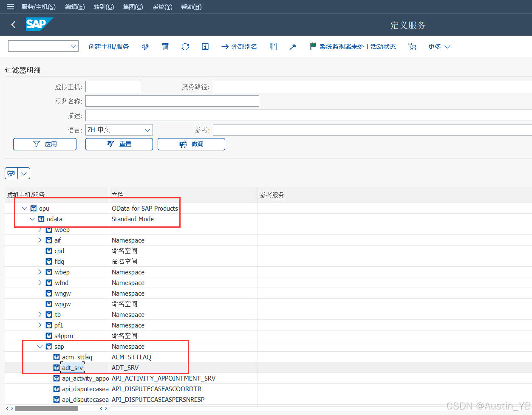Open the hamburger menu icon
The height and width of the screenshot is (415, 532).
coord(10,7)
